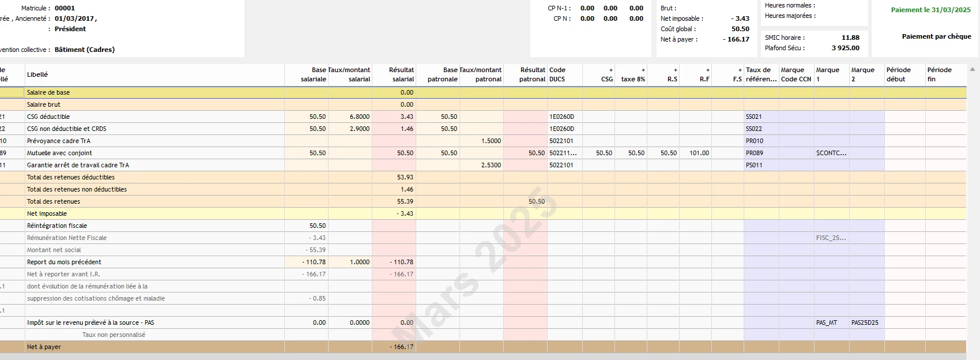Select the "Résultat salarial" column header
980x360 pixels.
point(394,75)
